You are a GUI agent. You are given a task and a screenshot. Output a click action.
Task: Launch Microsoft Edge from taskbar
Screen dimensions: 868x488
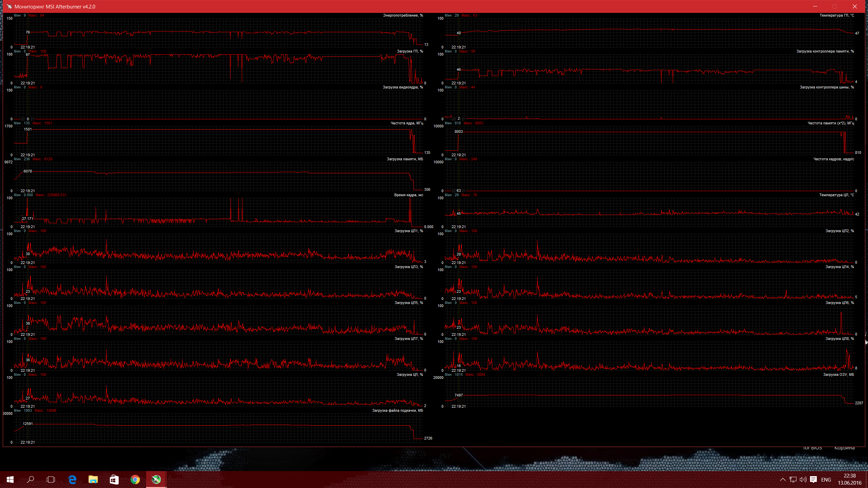(x=72, y=480)
